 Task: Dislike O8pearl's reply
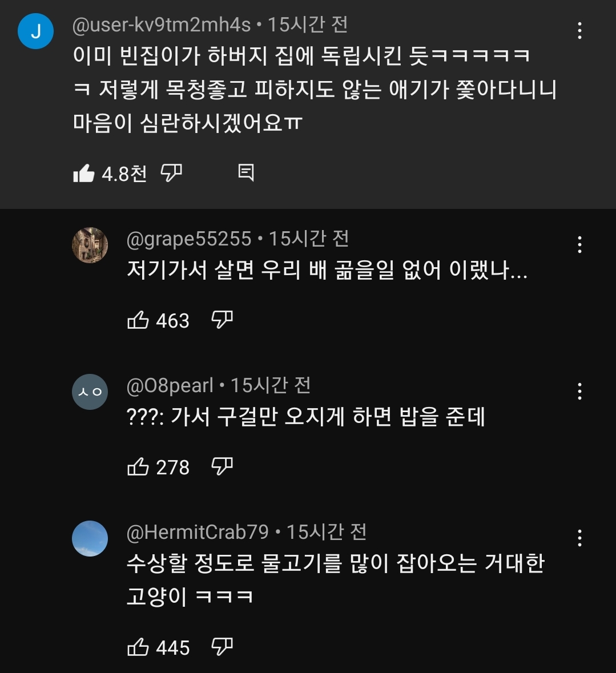coord(222,466)
